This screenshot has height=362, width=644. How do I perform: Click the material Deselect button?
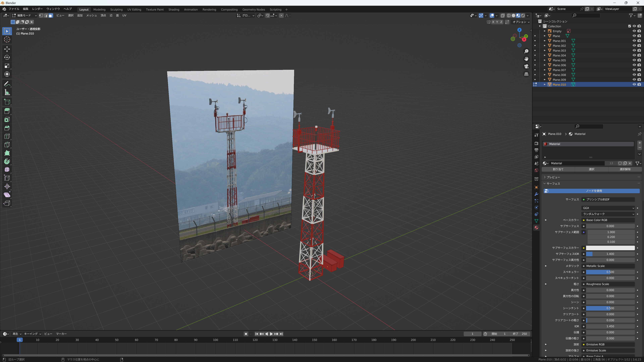(x=625, y=169)
